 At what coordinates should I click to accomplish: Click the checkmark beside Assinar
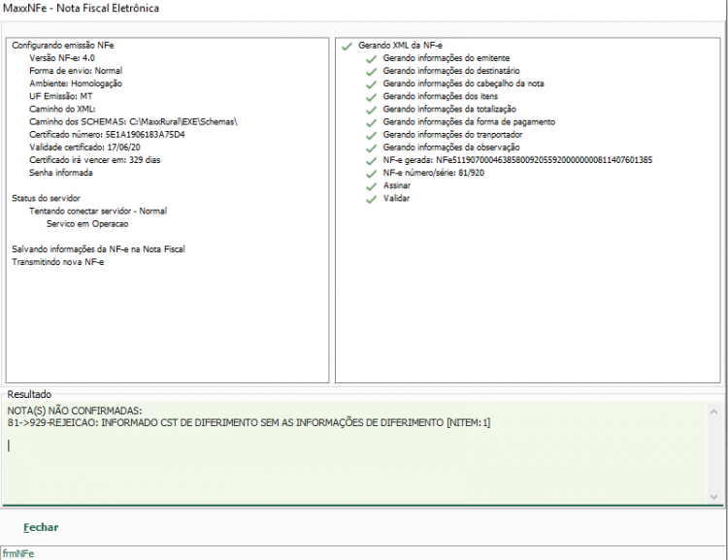pyautogui.click(x=371, y=186)
